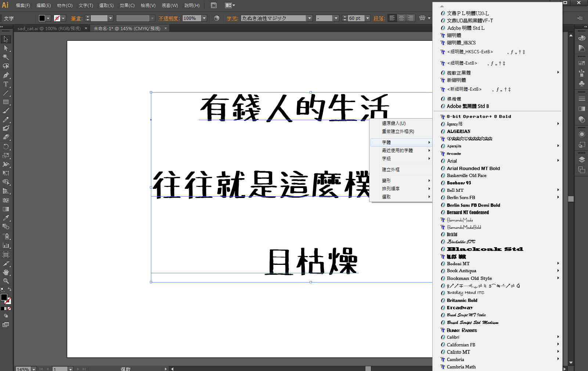
Task: Open the stroke color dropdown
Action: [63, 18]
